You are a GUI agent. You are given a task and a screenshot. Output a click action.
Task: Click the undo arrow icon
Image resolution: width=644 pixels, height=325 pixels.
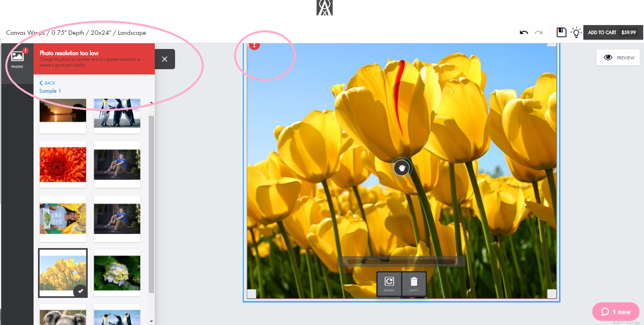tap(524, 32)
